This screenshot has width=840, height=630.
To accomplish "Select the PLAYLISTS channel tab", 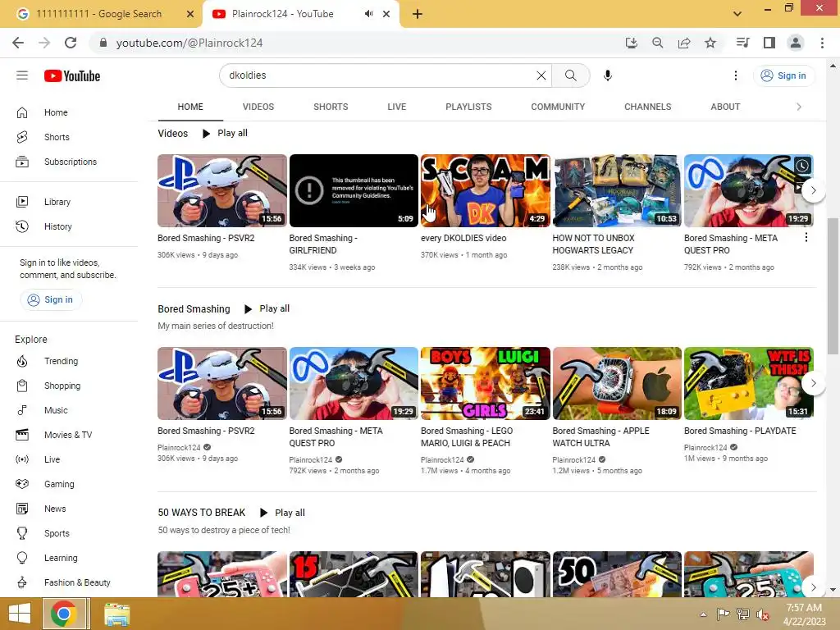I will (468, 107).
